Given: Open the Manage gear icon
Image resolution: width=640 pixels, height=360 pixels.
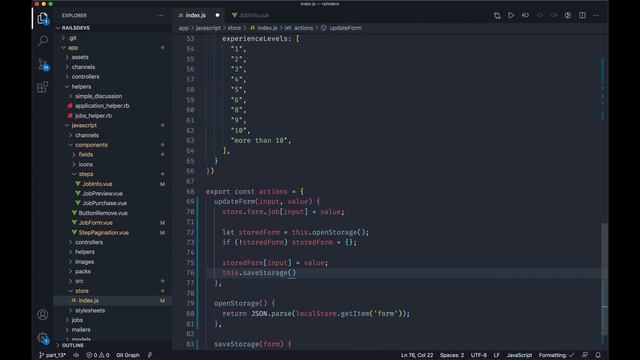Looking at the screenshot, I should [x=42, y=338].
